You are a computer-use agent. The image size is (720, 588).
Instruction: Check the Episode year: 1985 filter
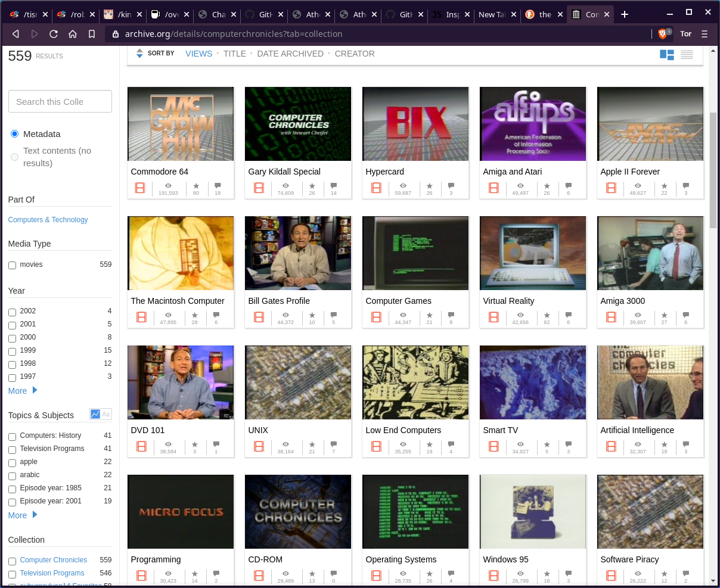[x=12, y=489]
